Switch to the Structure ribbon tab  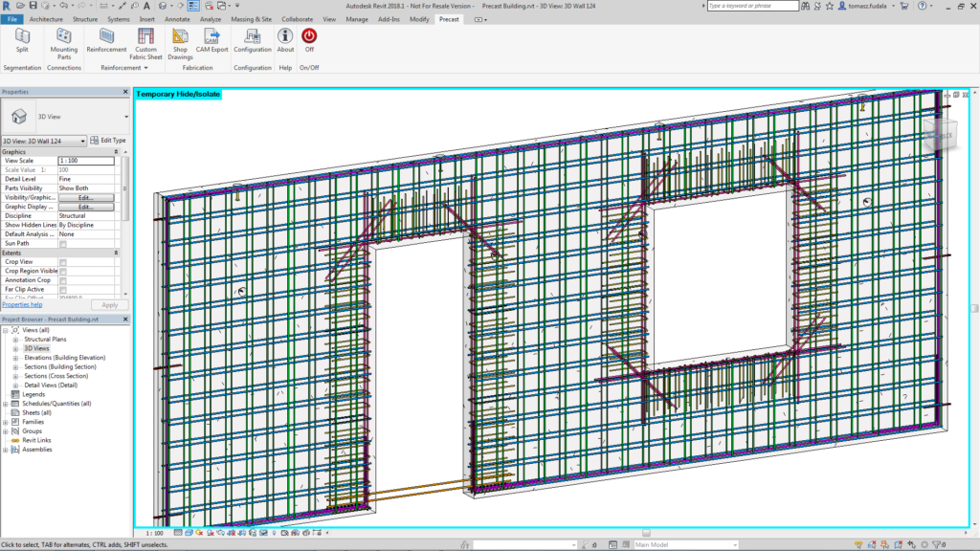[85, 19]
